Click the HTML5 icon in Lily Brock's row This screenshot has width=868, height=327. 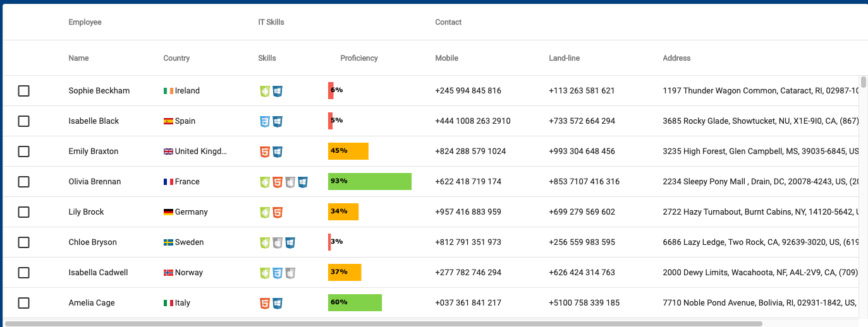(278, 212)
